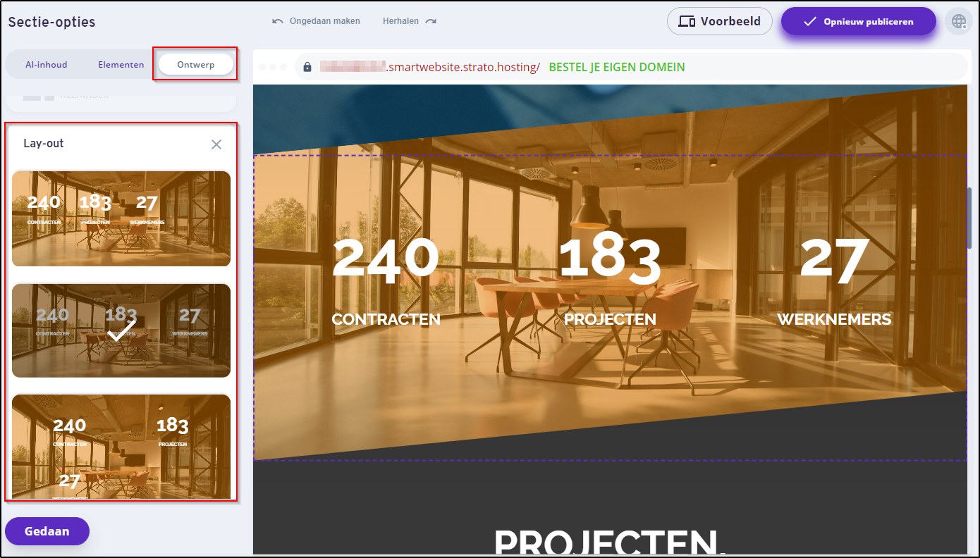Open the Ontwerp tab
This screenshot has width=980, height=558.
point(195,64)
